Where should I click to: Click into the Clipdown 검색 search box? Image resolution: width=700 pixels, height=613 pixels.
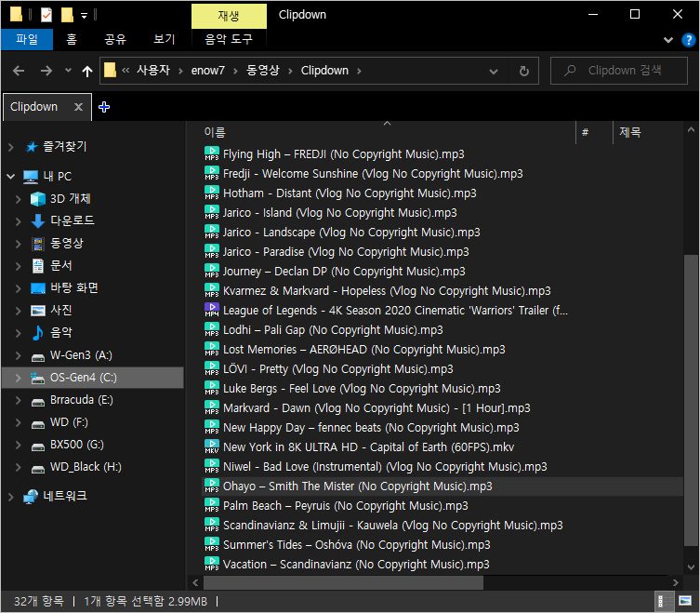[619, 71]
